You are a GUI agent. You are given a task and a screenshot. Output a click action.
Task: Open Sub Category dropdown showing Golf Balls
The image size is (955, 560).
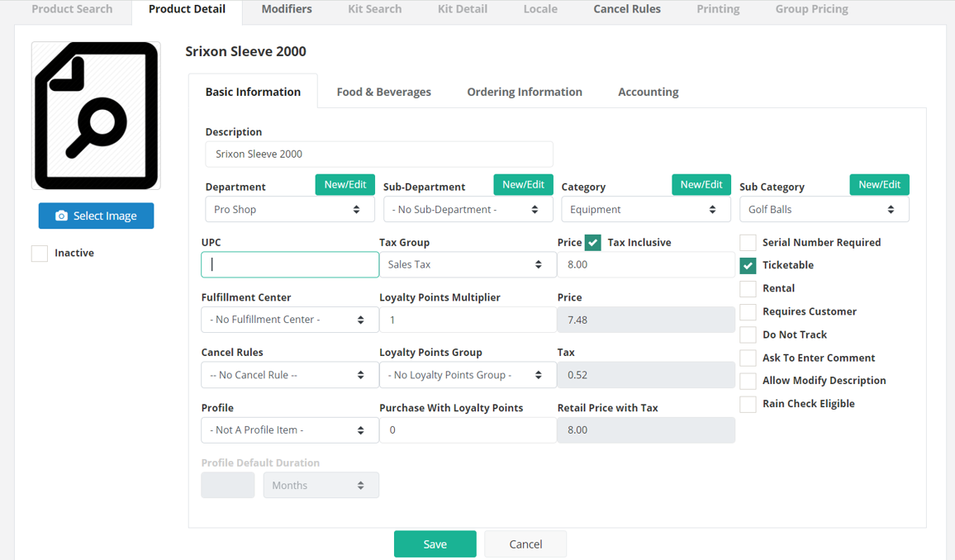(824, 210)
